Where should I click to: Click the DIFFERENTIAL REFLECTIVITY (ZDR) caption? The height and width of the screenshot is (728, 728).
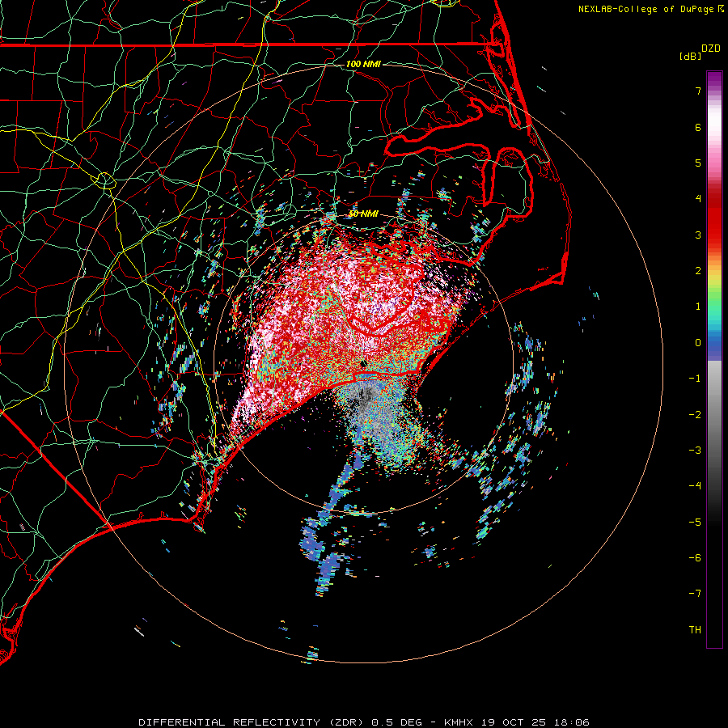pos(252,722)
